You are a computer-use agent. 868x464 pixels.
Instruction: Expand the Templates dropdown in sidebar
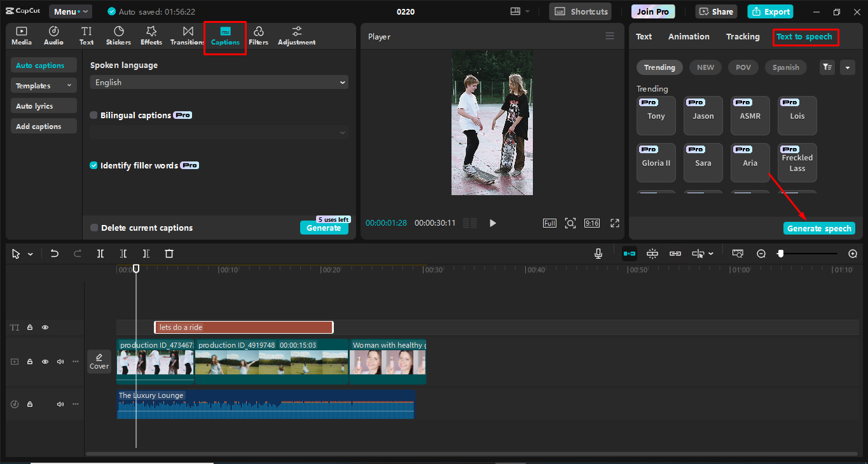(43, 86)
